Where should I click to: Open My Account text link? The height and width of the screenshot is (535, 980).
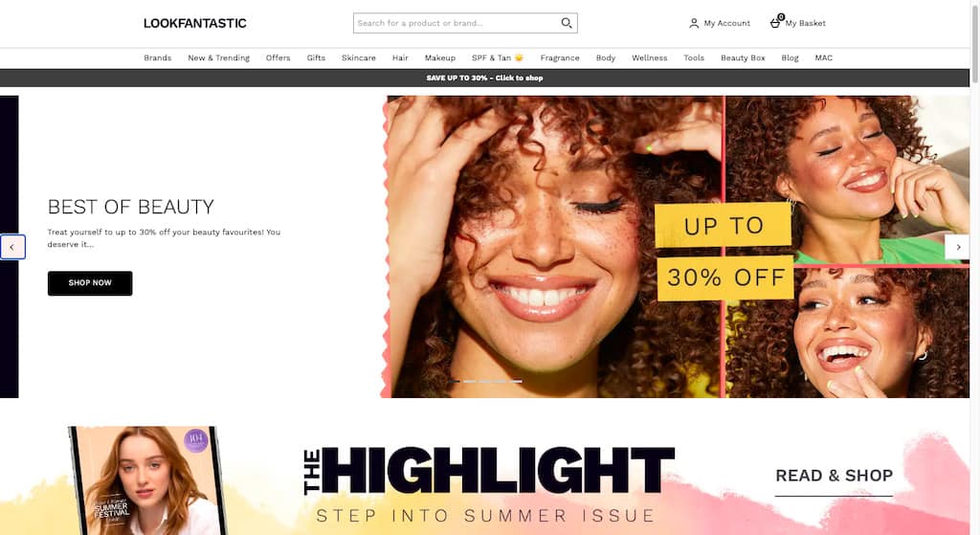pos(727,23)
